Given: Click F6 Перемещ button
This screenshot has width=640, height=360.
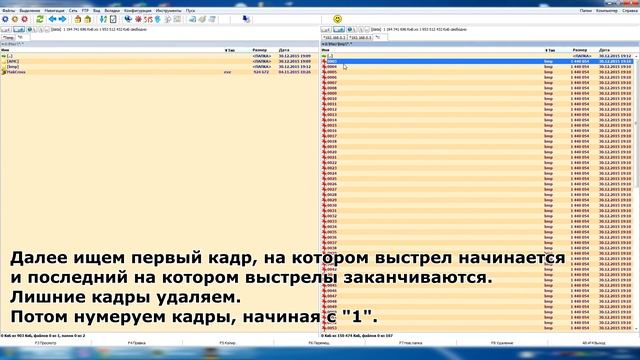Looking at the screenshot, I should (319, 343).
